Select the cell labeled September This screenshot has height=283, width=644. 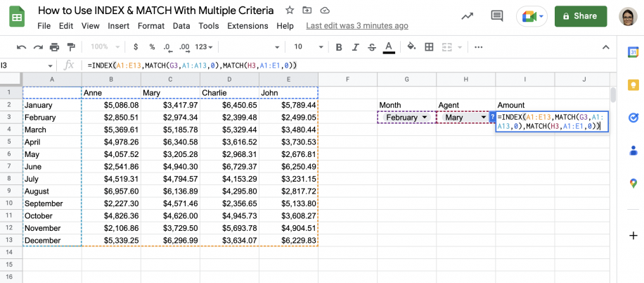pos(52,203)
